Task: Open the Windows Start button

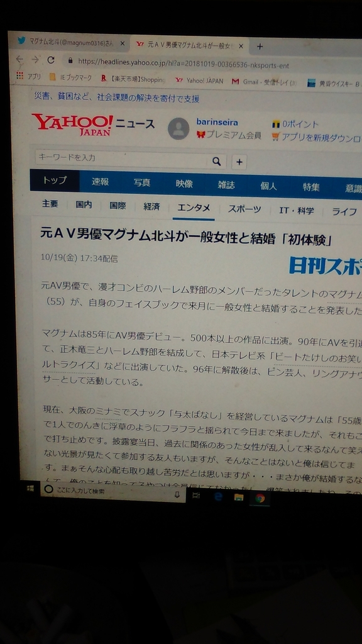Action: click(x=30, y=488)
